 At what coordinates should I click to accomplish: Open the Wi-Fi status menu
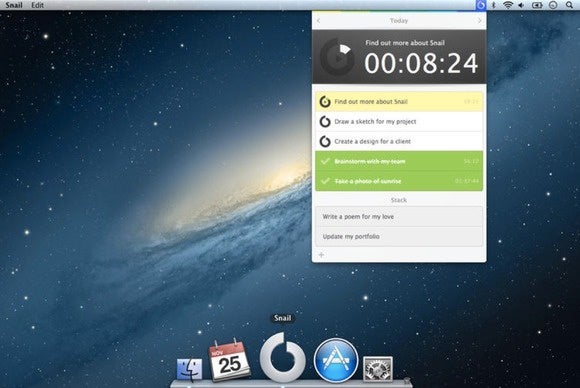(508, 5)
